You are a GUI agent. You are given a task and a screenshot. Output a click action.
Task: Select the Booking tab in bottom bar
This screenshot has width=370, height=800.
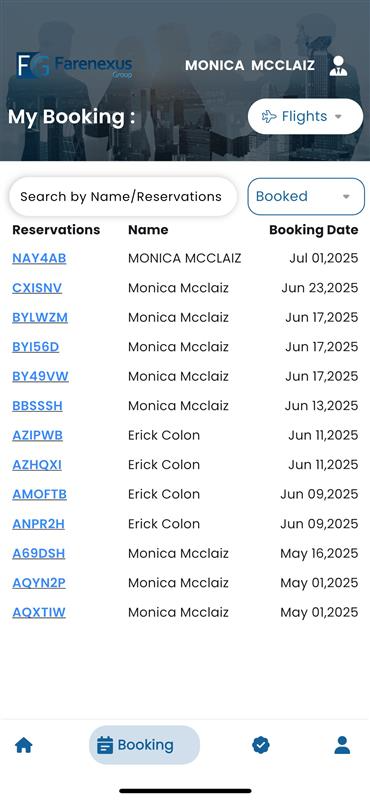[x=144, y=745]
